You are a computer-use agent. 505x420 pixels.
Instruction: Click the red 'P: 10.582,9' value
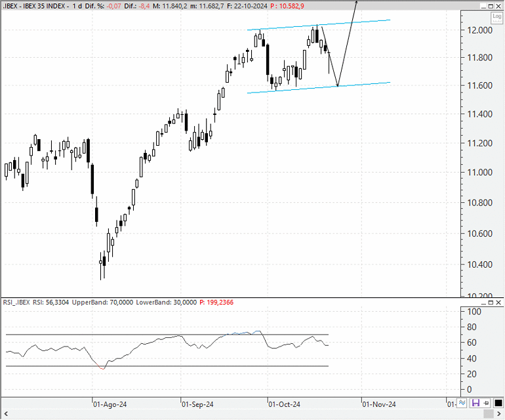[x=287, y=6]
